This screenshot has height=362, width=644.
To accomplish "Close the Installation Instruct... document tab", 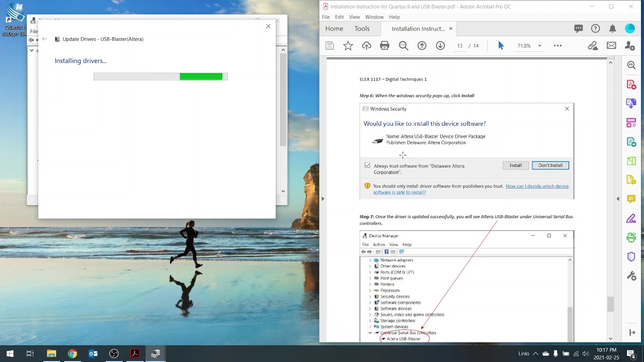I will point(450,29).
